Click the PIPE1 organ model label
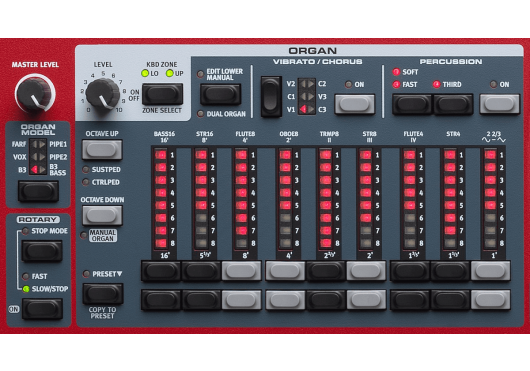Screen dimensions: 530x371 pos(58,144)
